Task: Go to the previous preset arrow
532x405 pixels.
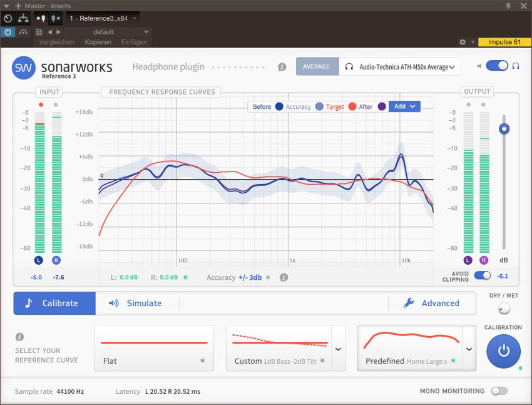Action: coord(50,32)
